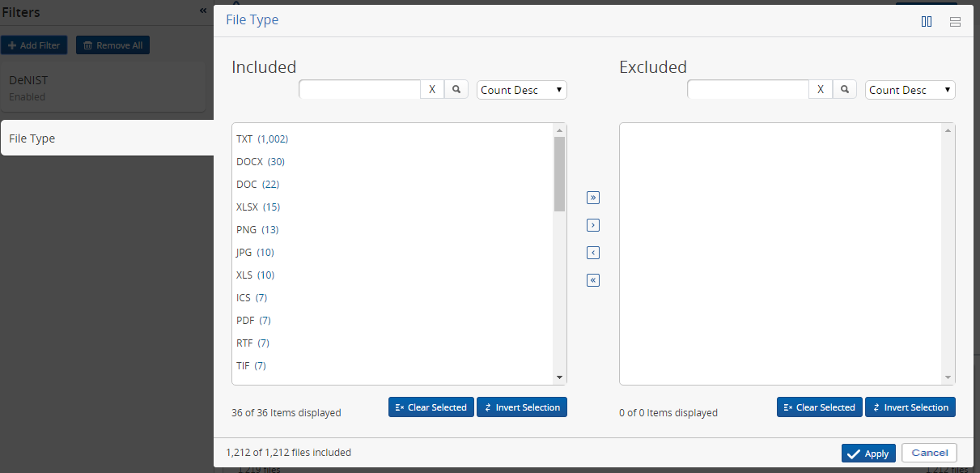Click the Included list scrollbar thumb

point(559,174)
